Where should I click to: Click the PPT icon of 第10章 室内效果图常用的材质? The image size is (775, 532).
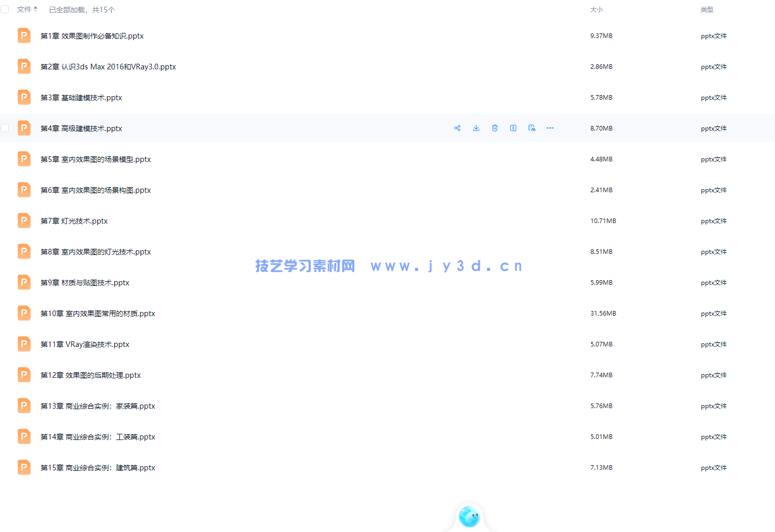tap(24, 313)
